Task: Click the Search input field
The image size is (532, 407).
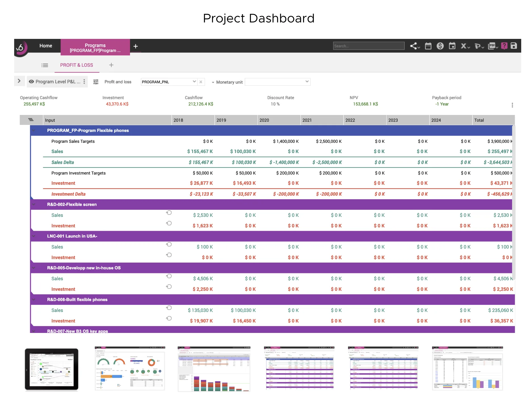Action: (x=369, y=46)
